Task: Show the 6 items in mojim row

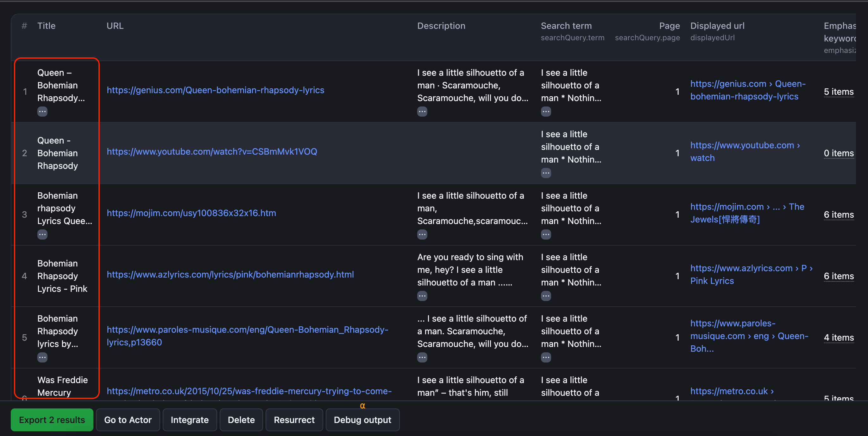Action: [x=838, y=215]
